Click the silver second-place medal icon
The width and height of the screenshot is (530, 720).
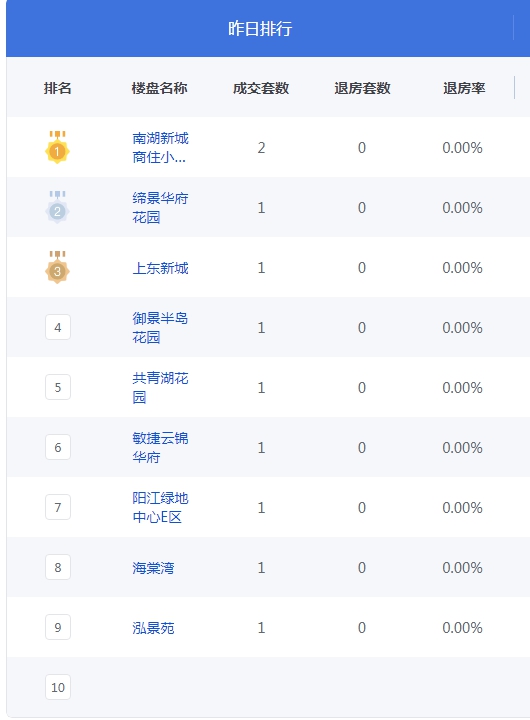click(57, 208)
